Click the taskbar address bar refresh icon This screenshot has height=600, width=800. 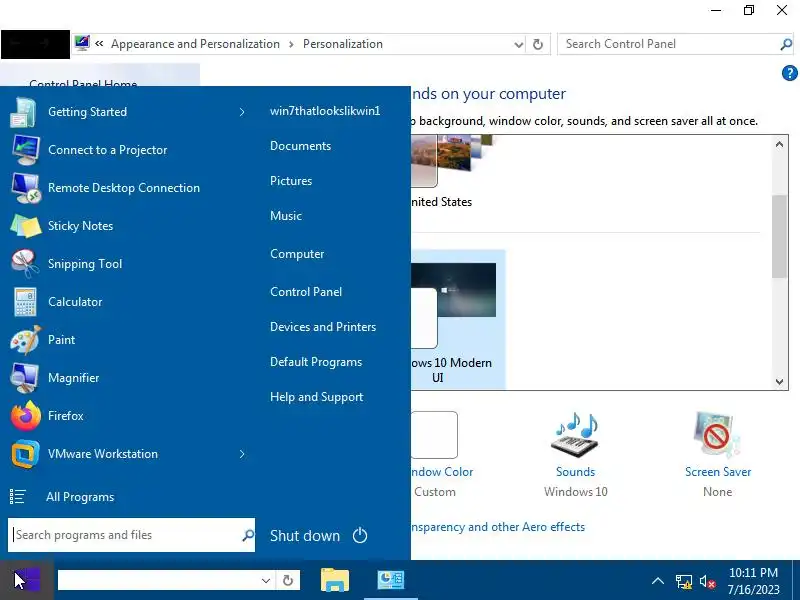(x=288, y=581)
